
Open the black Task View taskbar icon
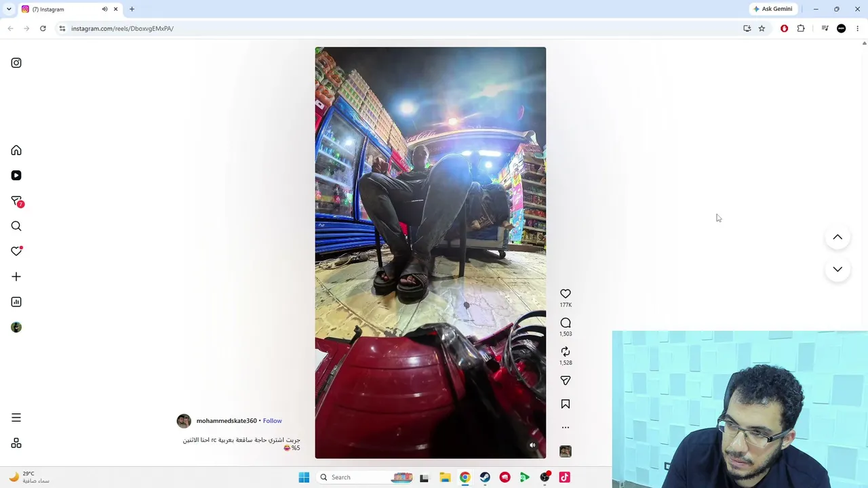tap(425, 477)
